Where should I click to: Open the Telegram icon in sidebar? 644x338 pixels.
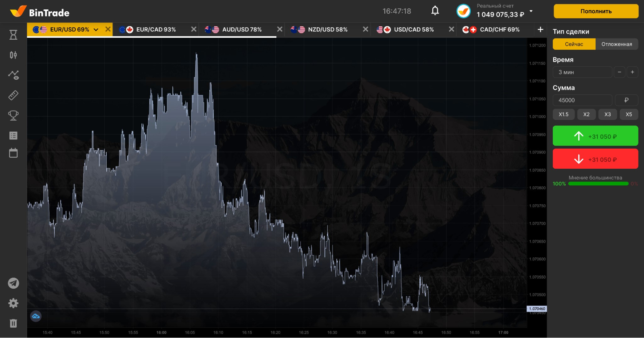[13, 283]
